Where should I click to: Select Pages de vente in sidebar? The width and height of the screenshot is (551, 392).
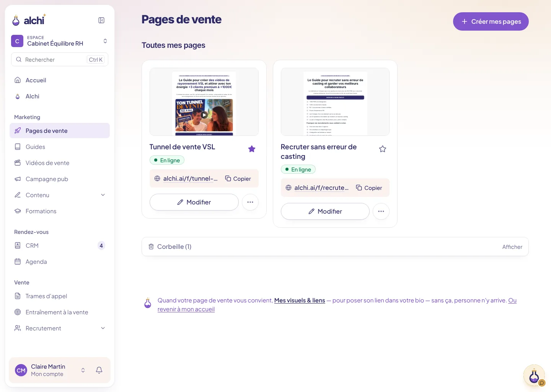[60, 131]
